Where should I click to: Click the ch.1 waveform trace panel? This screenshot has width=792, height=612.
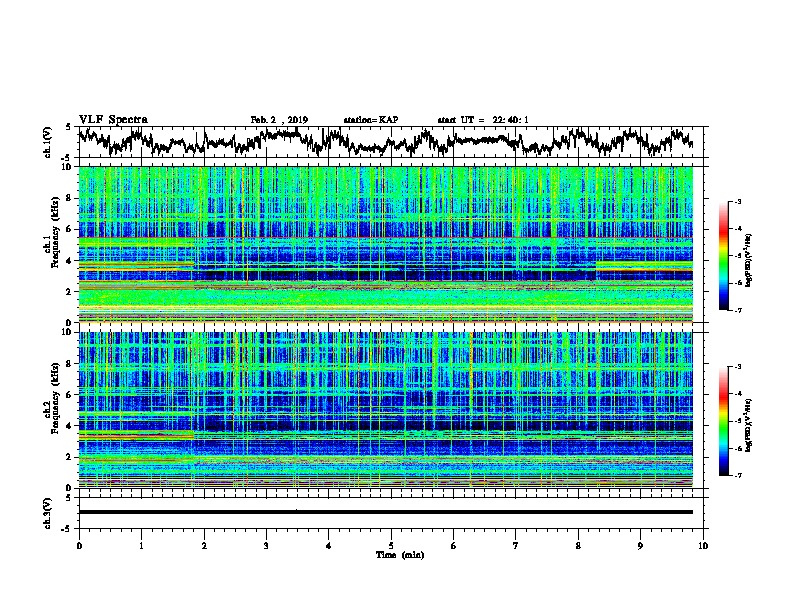(391, 142)
